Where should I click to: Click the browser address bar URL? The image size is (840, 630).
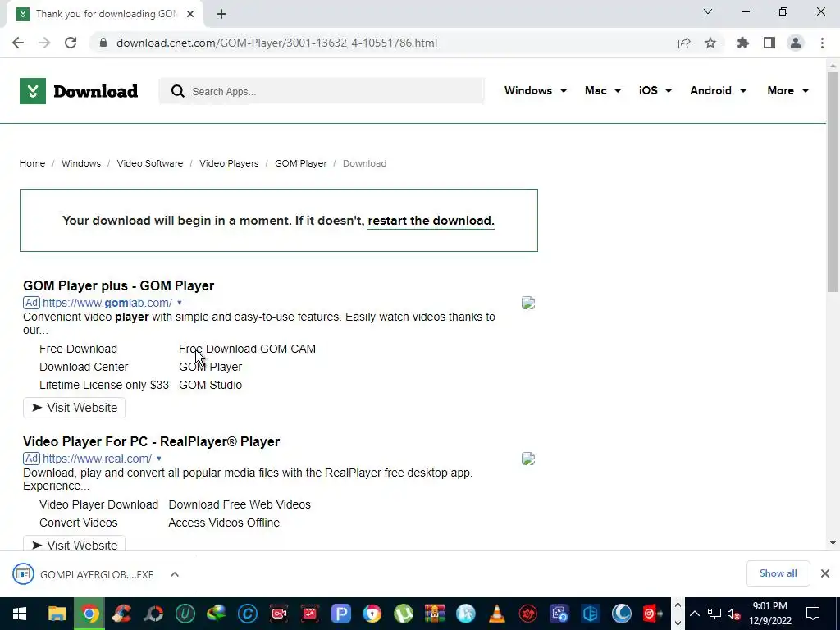pyautogui.click(x=276, y=43)
